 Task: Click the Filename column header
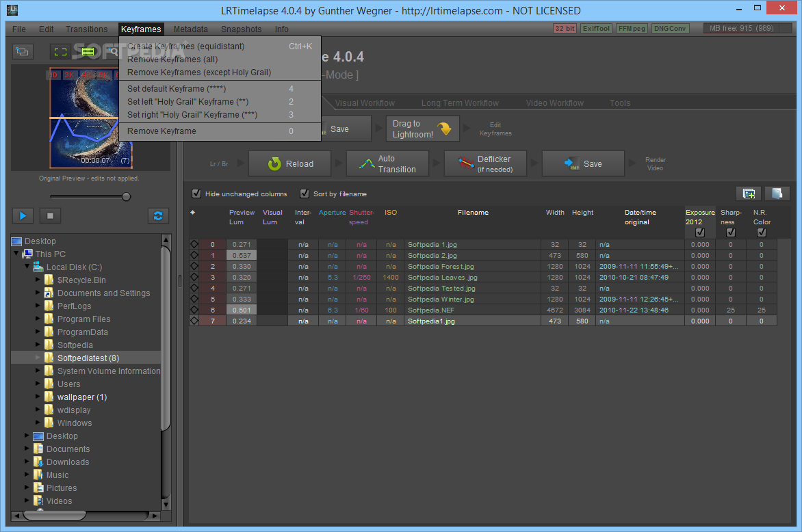(x=473, y=212)
